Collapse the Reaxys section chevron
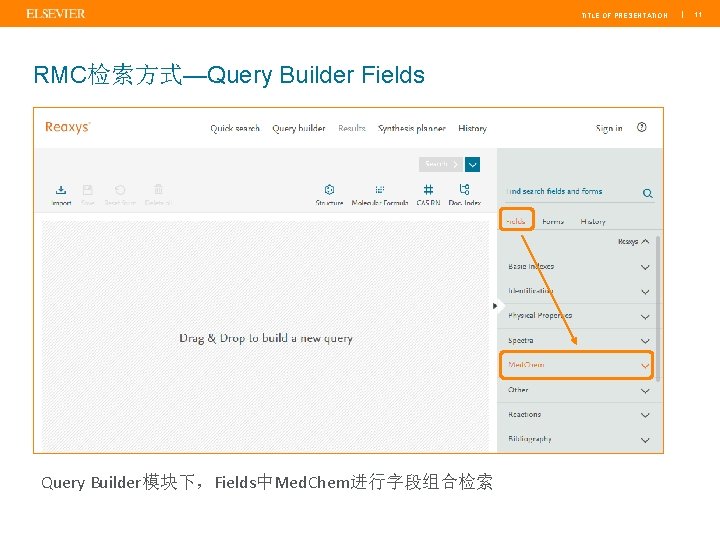The image size is (720, 540). pos(645,241)
